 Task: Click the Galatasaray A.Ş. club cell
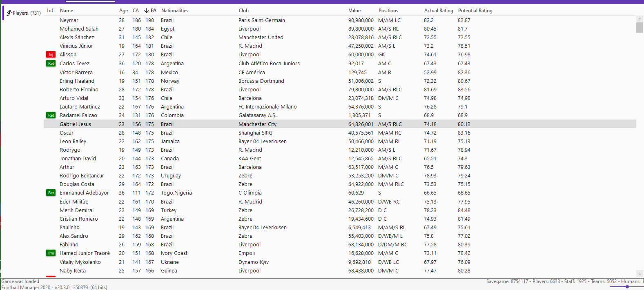tap(257, 115)
